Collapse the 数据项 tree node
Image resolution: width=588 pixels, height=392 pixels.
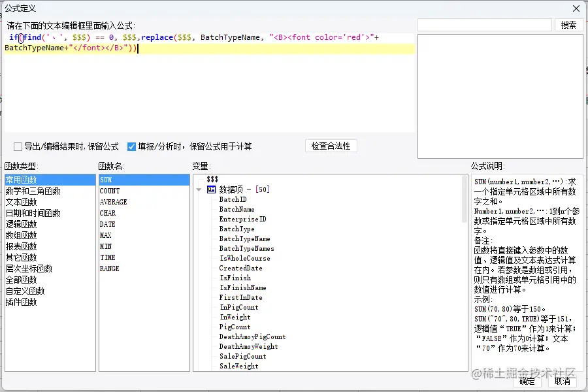pos(199,189)
